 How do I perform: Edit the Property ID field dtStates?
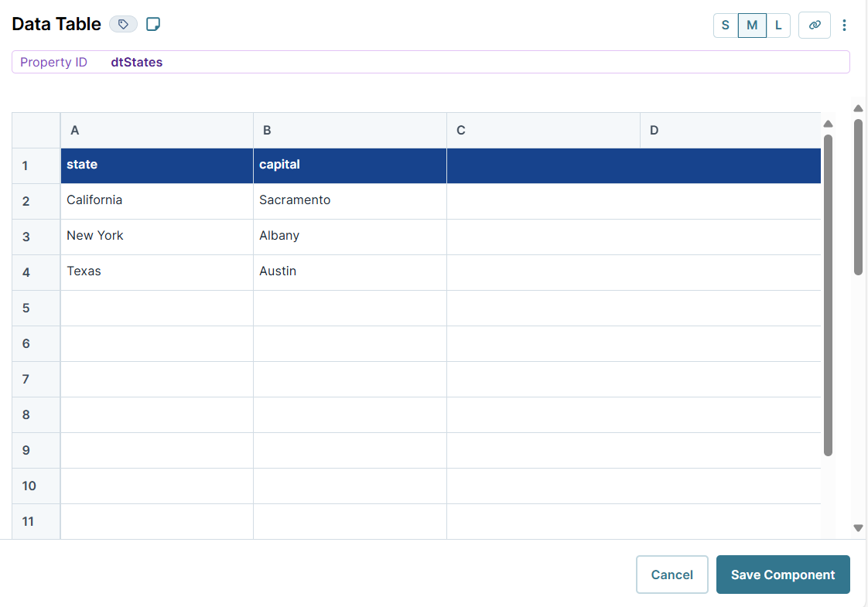point(431,62)
